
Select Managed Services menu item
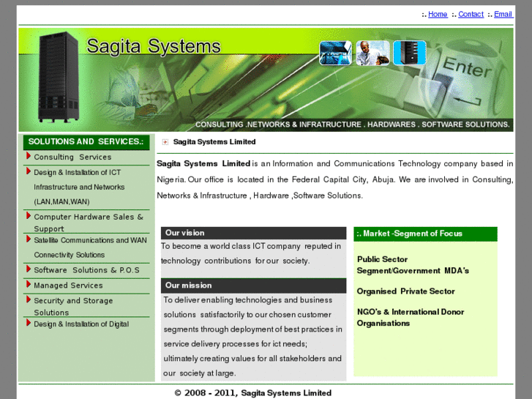68,286
